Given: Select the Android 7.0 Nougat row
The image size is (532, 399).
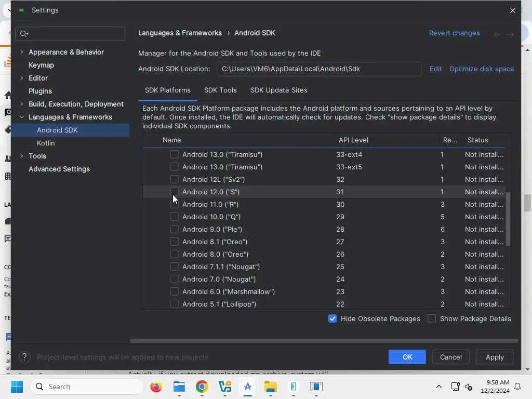Looking at the screenshot, I should pyautogui.click(x=324, y=279).
